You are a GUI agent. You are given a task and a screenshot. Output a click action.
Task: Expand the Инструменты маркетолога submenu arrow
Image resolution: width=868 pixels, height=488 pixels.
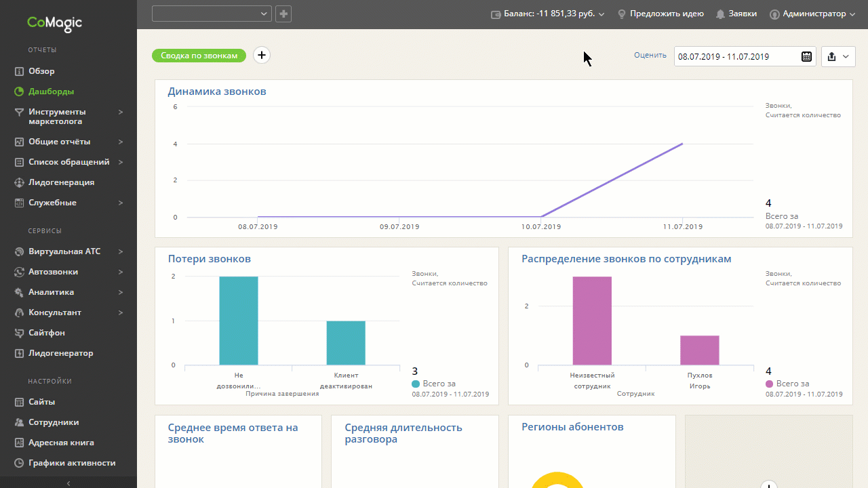pos(121,112)
